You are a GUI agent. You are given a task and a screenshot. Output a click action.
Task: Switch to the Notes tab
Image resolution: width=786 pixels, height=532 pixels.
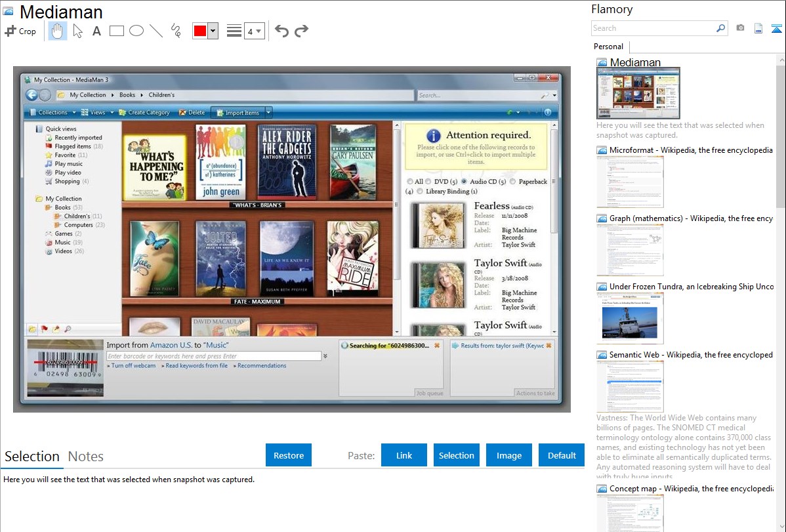[85, 457]
